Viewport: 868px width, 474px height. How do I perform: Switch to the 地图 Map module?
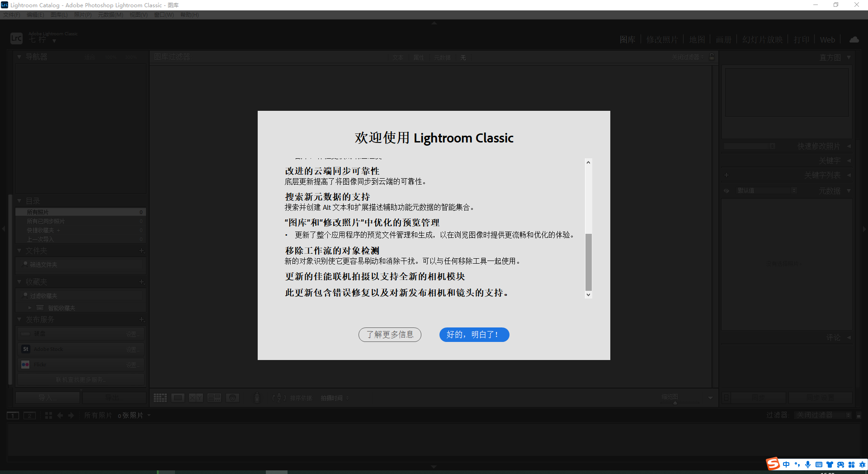(x=697, y=40)
